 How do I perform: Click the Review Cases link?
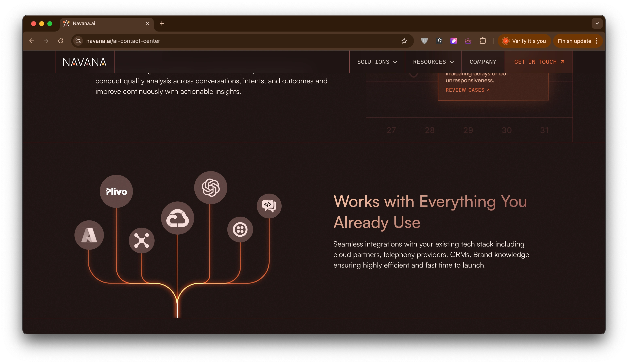pos(468,90)
